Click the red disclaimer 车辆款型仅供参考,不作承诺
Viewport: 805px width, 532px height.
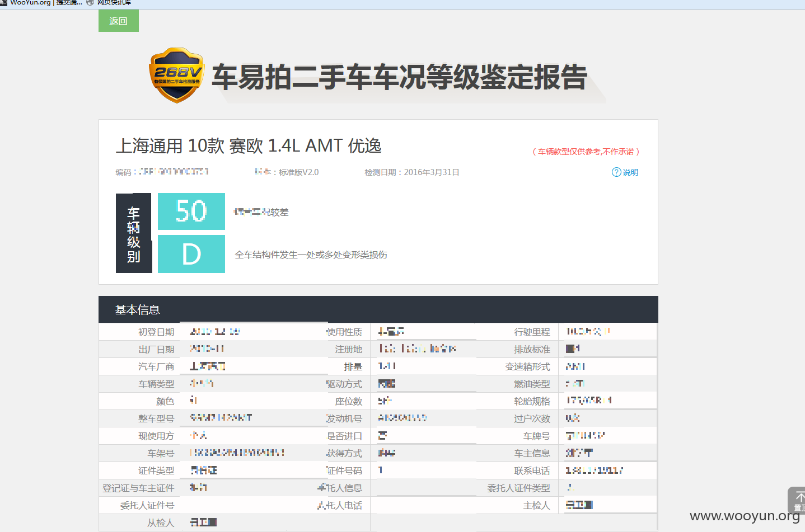tap(586, 152)
